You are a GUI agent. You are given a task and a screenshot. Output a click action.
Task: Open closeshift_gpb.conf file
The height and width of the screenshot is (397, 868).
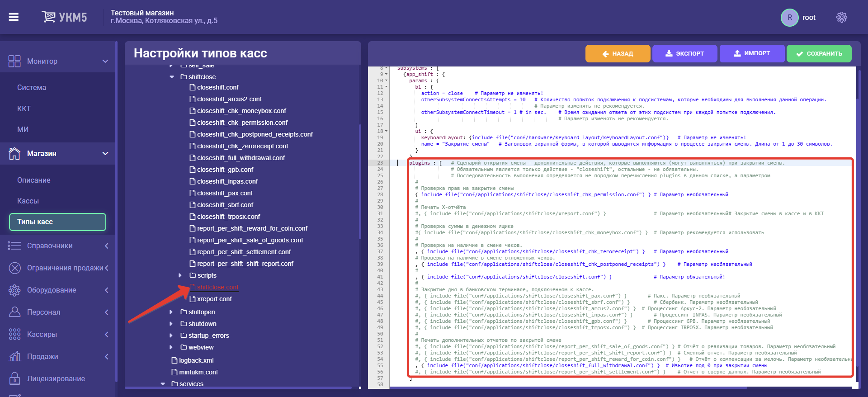coord(225,170)
